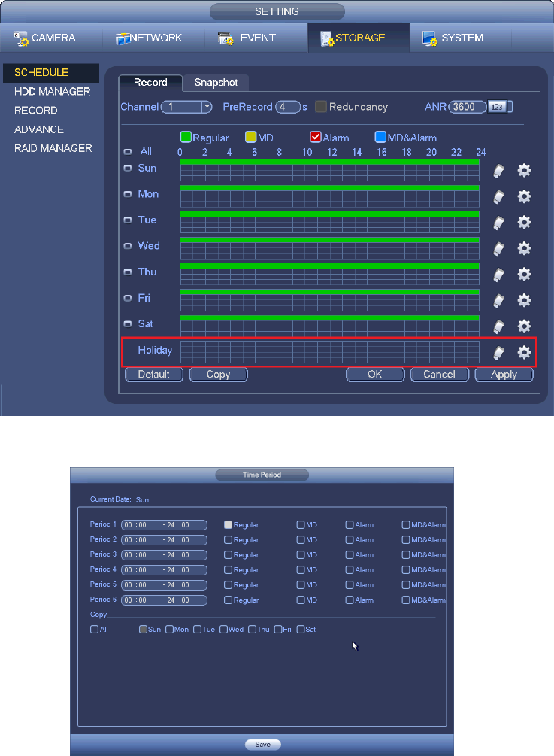Select the Alarm record type checkbox
The image size is (554, 756).
pos(316,138)
